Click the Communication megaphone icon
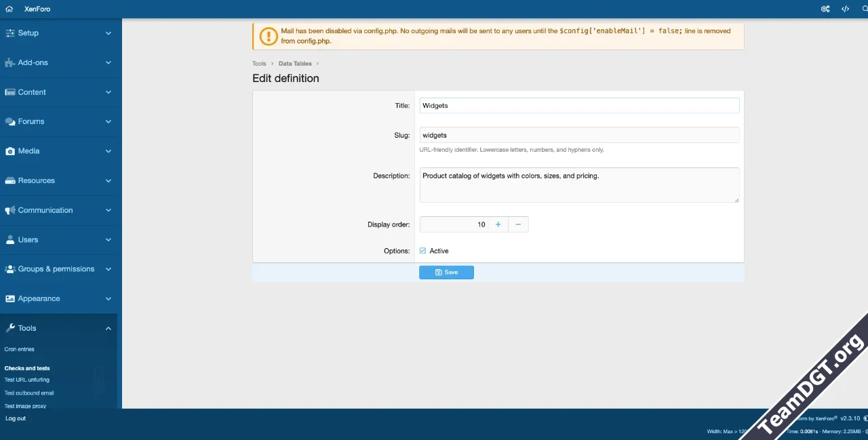Viewport: 868px width, 440px height. click(x=10, y=210)
